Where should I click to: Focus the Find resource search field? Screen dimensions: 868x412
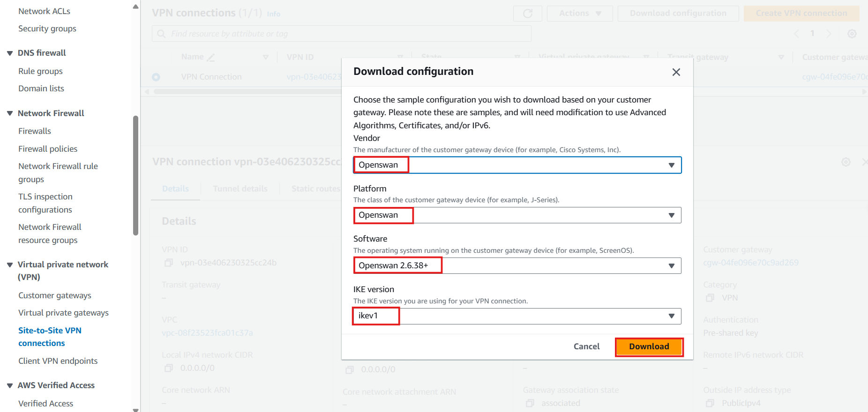(x=341, y=34)
